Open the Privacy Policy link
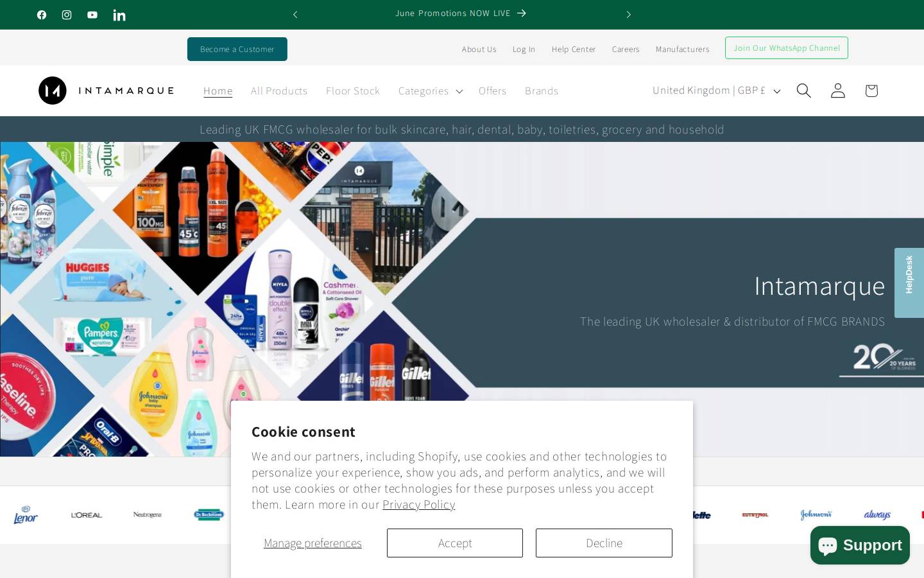The image size is (924, 578). (x=419, y=505)
